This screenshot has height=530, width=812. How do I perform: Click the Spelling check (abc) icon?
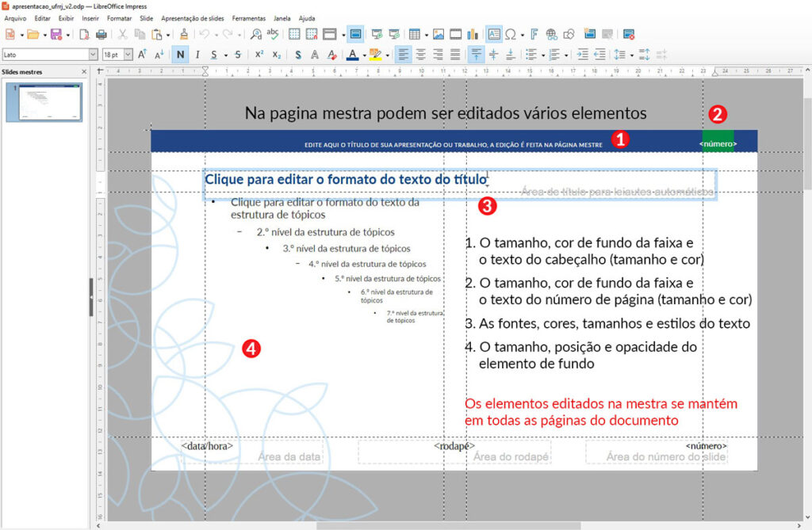(273, 34)
